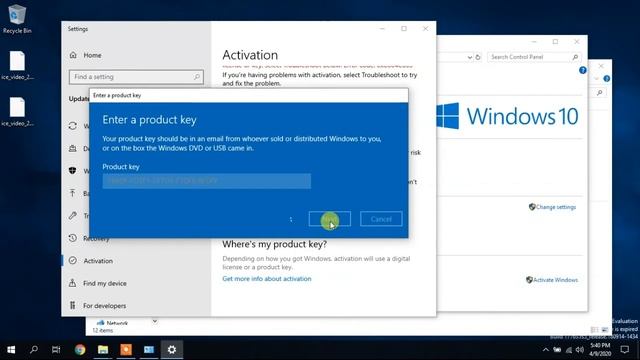
Task: Open the orange app on taskbar
Action: tap(126, 350)
